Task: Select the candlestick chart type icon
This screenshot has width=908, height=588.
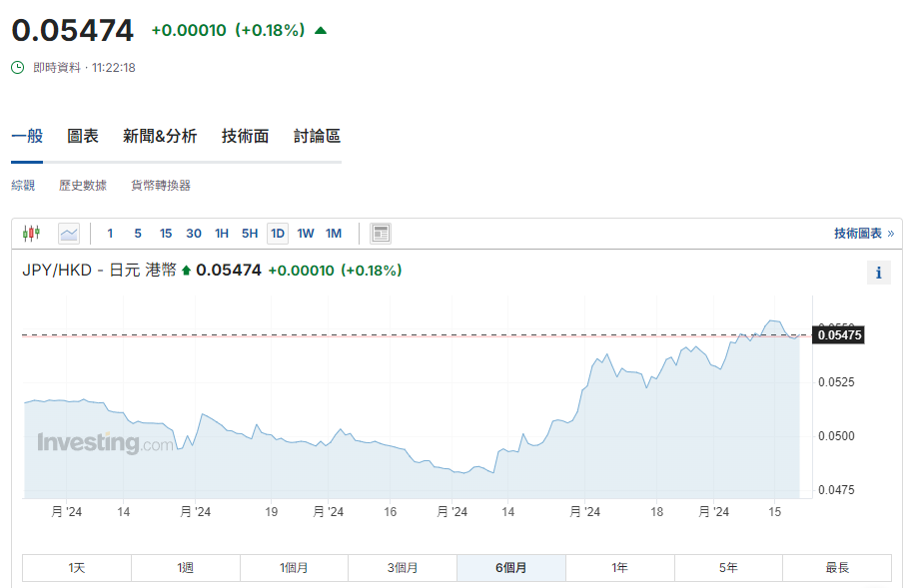Action: [x=32, y=234]
